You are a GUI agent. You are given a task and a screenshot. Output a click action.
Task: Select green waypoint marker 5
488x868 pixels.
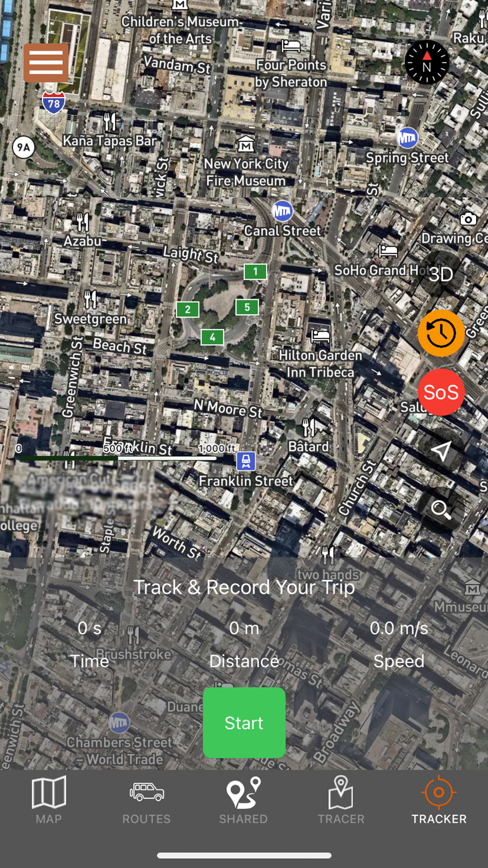247,307
